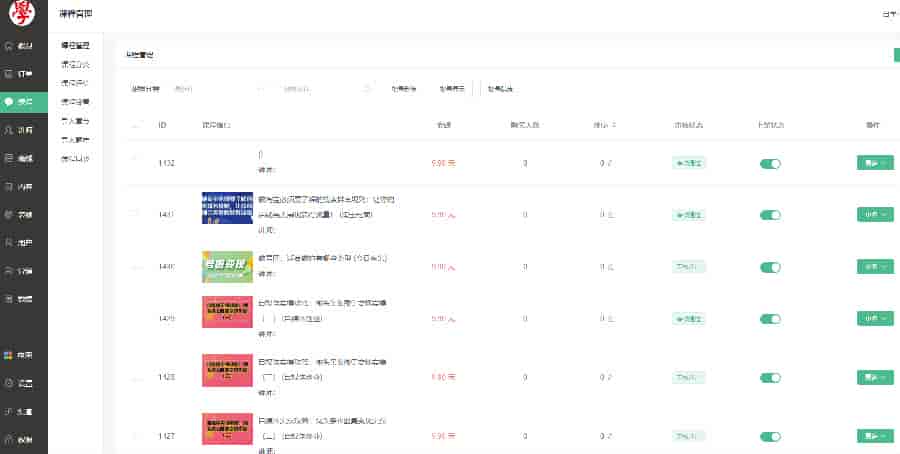This screenshot has width=900, height=454.
Task: Open the colorful four-square apps sidebar item
Action: [19, 355]
